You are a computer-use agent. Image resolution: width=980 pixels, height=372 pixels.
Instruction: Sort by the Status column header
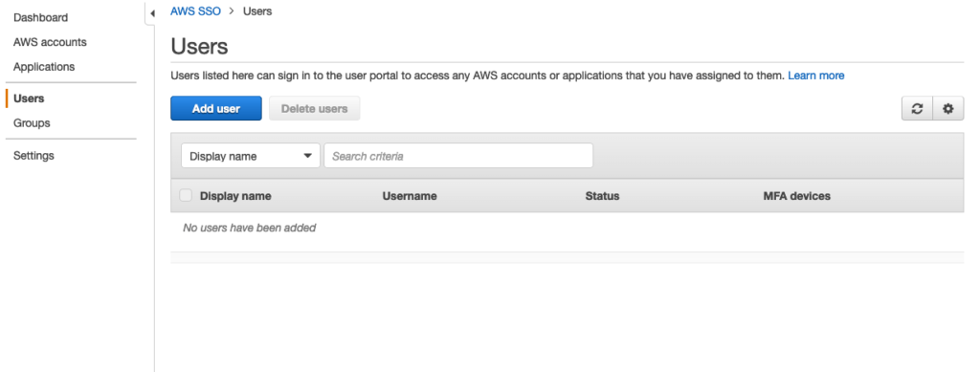(603, 196)
